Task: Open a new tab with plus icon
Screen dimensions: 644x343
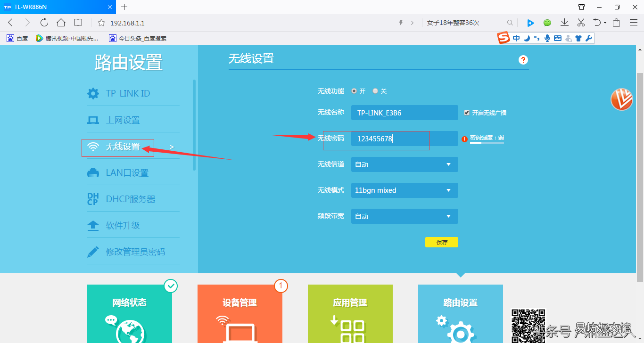Action: (x=124, y=7)
